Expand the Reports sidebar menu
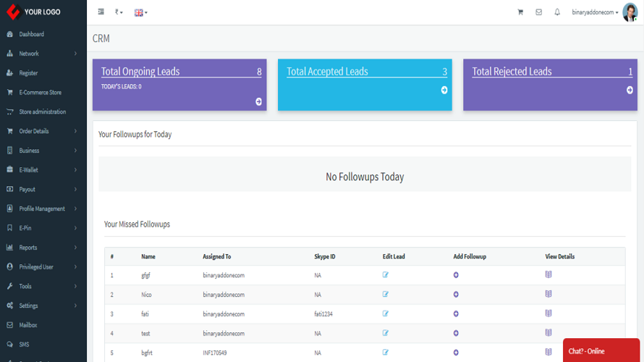The image size is (644, 362). click(x=42, y=248)
